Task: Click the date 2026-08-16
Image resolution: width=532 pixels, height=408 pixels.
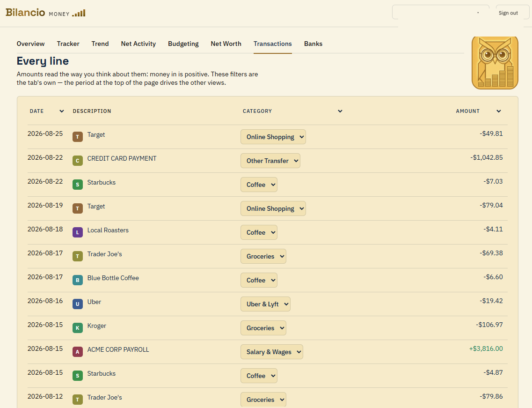Action: click(45, 301)
